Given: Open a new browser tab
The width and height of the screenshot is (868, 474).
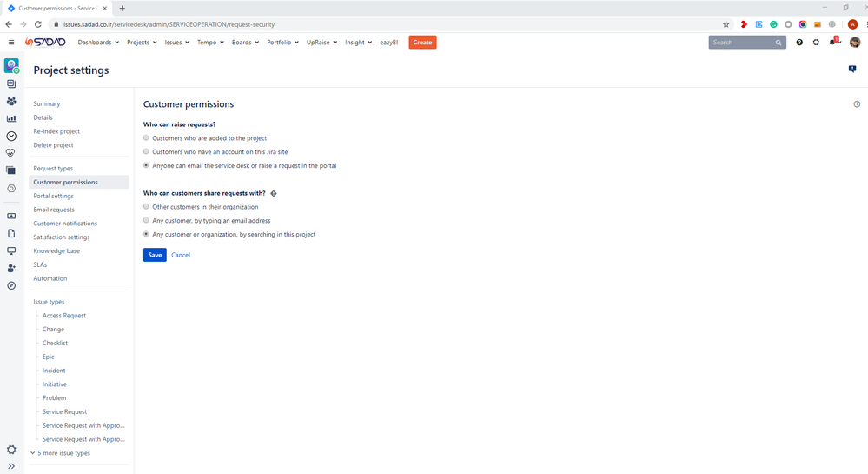Looking at the screenshot, I should pyautogui.click(x=122, y=9).
